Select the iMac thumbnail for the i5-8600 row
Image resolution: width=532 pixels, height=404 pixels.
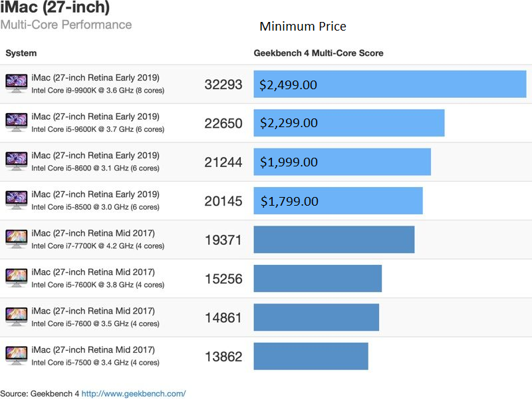click(16, 161)
